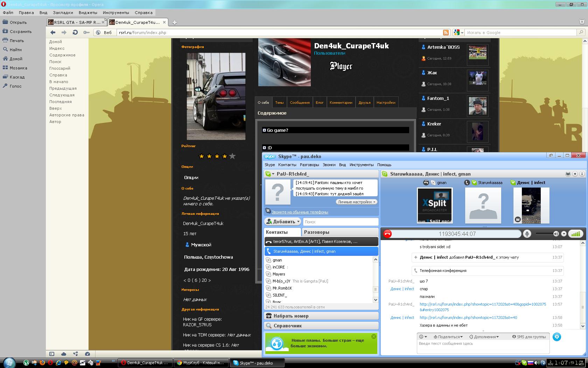The height and width of the screenshot is (368, 588).
Task: Open the Друзья profile tab
Action: (364, 102)
